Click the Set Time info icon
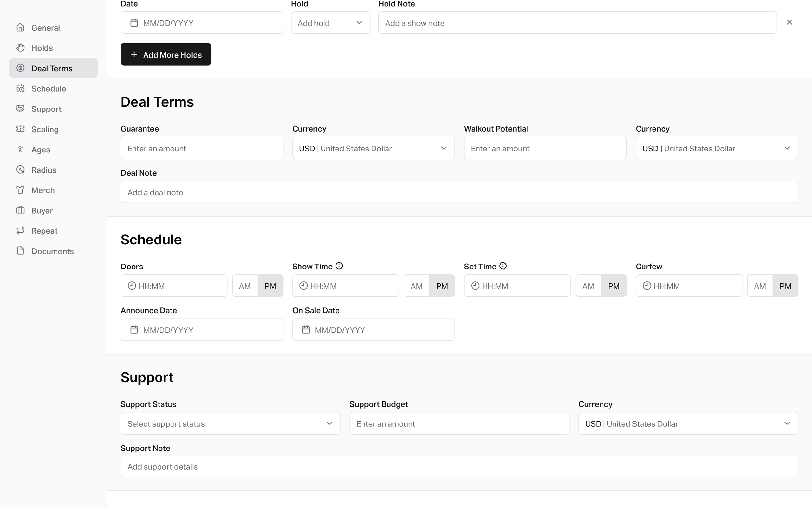 tap(503, 266)
